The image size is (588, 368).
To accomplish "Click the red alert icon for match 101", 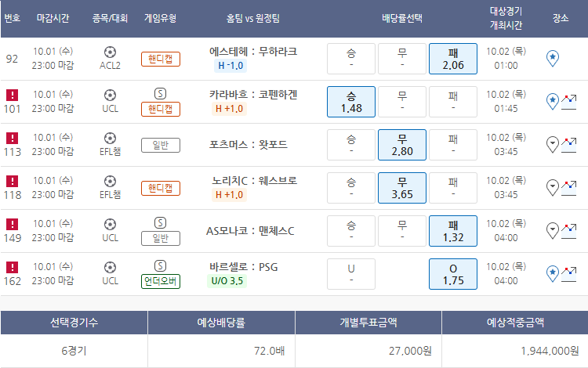I will (x=12, y=95).
